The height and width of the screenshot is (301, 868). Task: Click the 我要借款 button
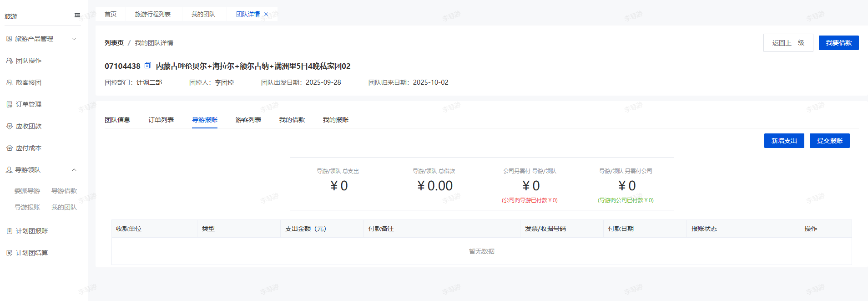[838, 43]
